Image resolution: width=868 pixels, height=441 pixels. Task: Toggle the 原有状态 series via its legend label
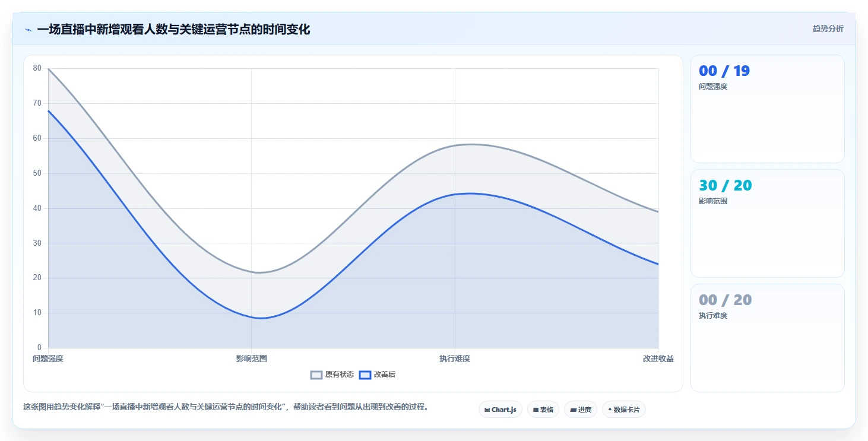pyautogui.click(x=340, y=375)
